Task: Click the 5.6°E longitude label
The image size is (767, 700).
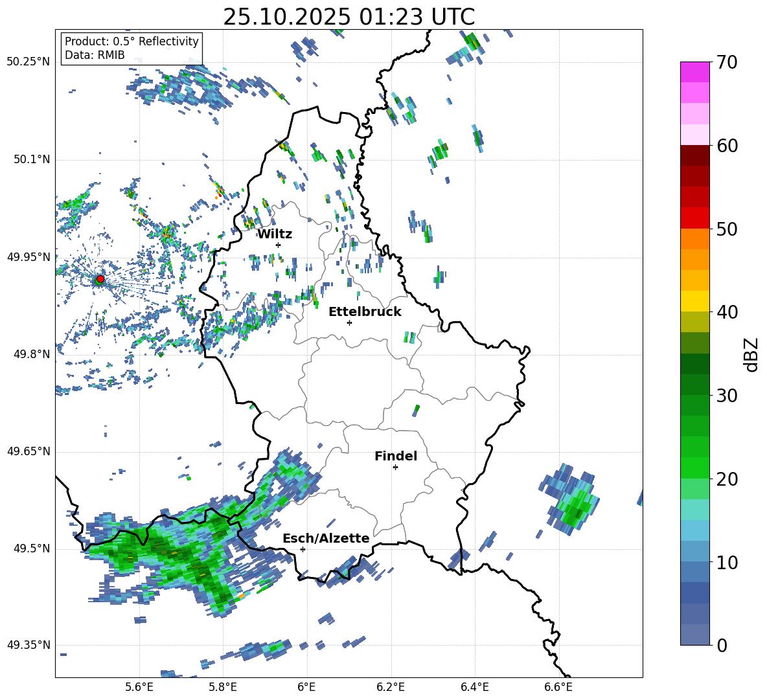Action: 139,687
